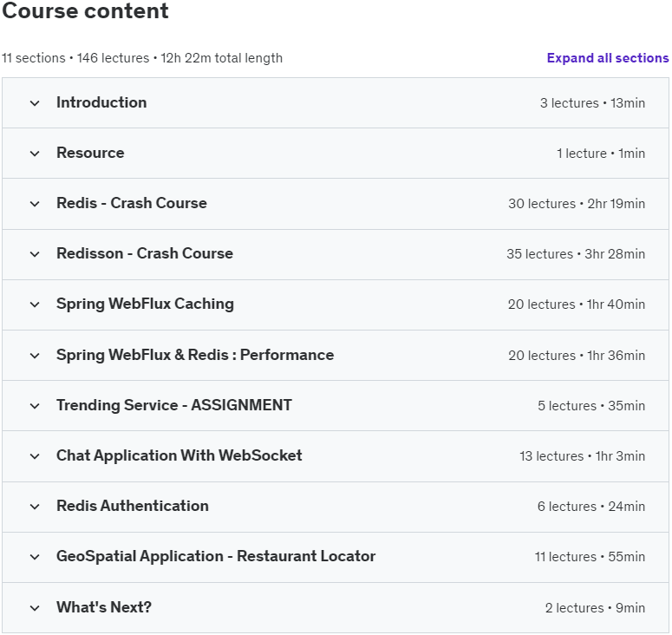Select GeoSpatial Application - Restaurant Locator title
This screenshot has width=672, height=635.
point(216,557)
